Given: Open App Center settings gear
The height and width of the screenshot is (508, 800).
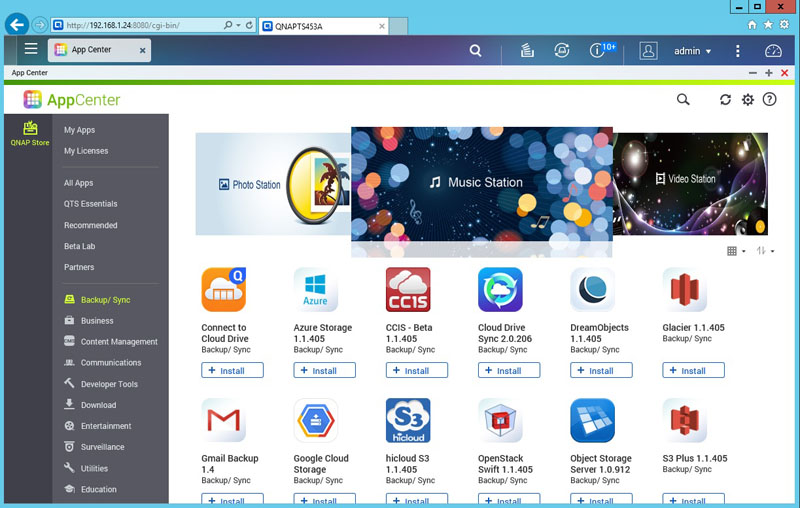Looking at the screenshot, I should tap(747, 99).
